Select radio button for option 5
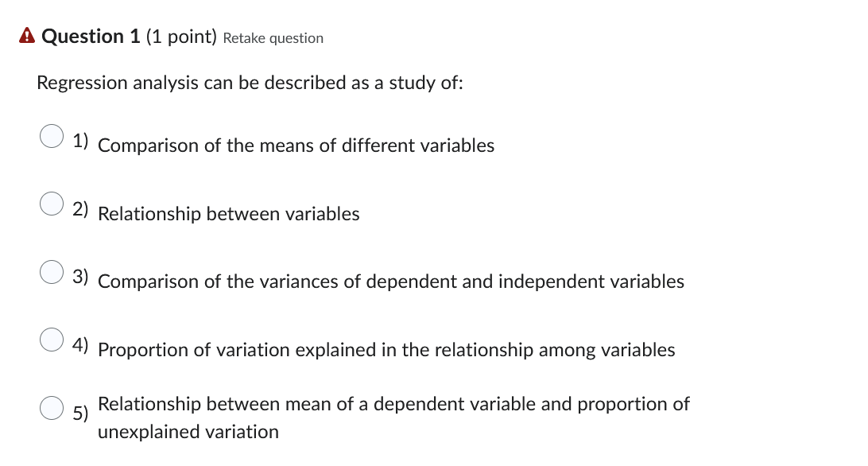Screen dimensions: 868x466 click(x=51, y=409)
